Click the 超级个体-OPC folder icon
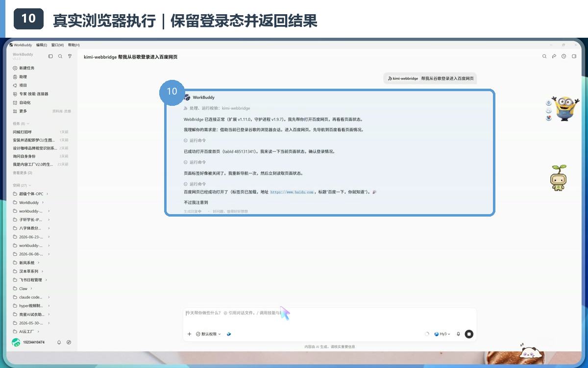588x368 pixels. click(15, 194)
